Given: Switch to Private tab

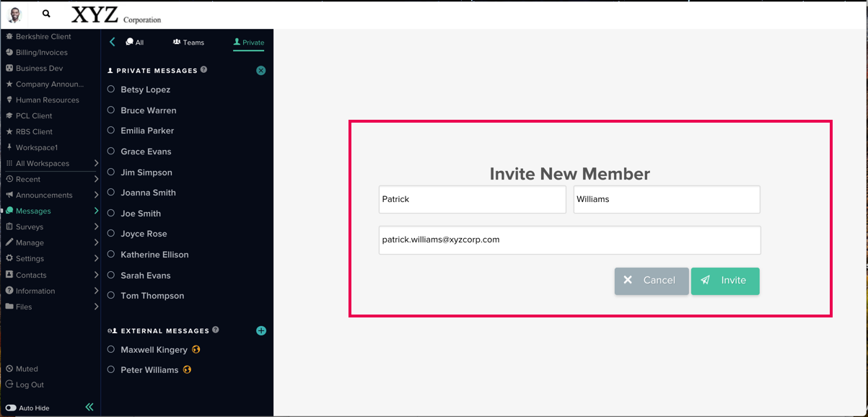Looking at the screenshot, I should [x=249, y=43].
